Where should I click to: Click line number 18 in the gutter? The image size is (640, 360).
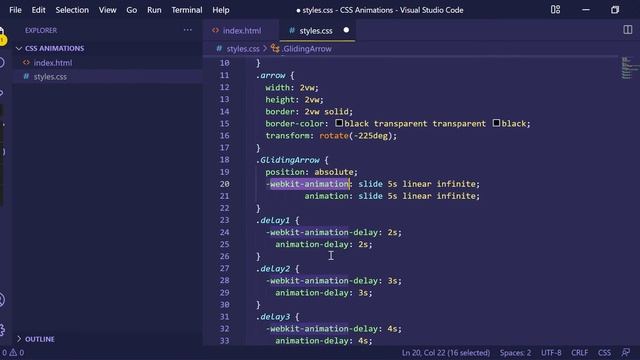point(224,160)
